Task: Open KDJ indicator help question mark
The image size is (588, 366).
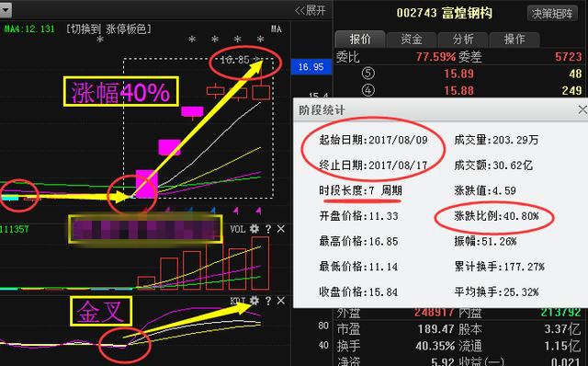Action: pyautogui.click(x=268, y=301)
